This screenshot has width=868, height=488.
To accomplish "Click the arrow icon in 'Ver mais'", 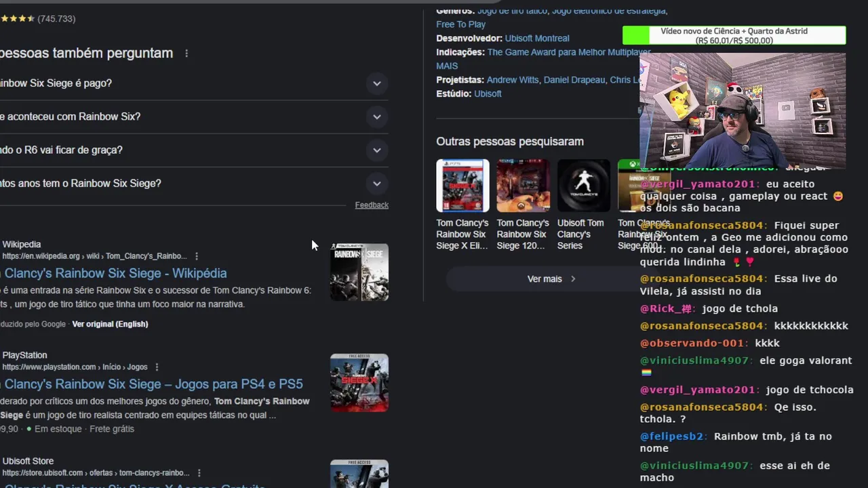I will pyautogui.click(x=573, y=279).
